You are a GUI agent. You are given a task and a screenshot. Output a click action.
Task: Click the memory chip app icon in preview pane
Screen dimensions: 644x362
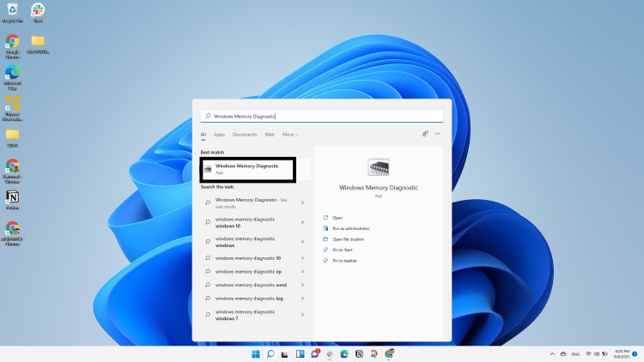pyautogui.click(x=379, y=167)
